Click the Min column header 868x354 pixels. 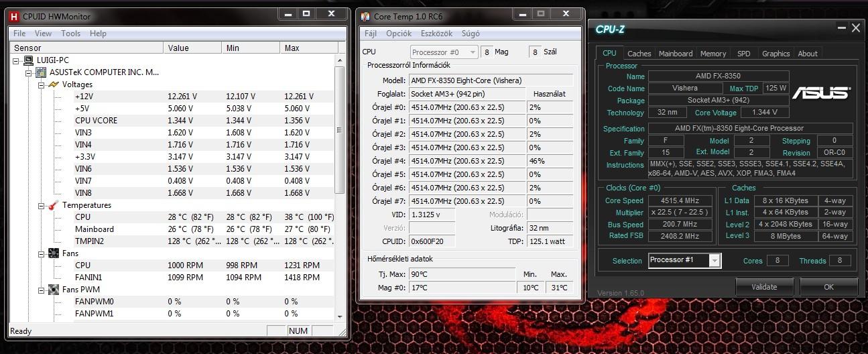click(x=251, y=48)
